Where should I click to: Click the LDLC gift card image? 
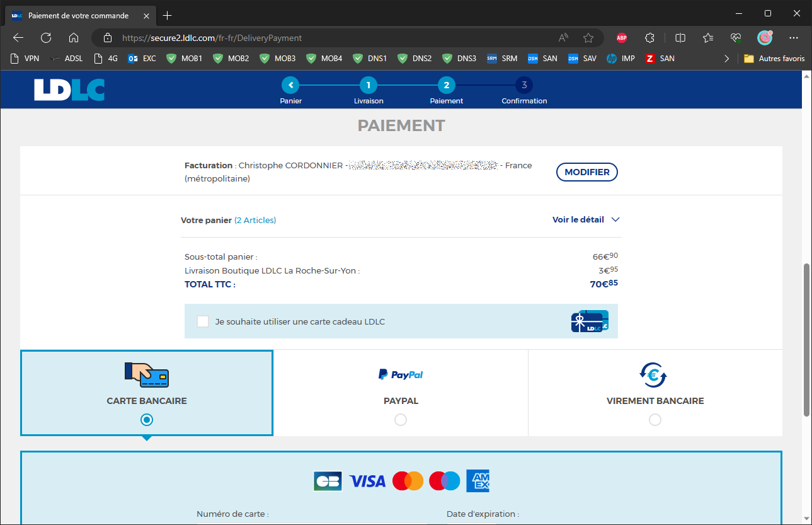[x=590, y=321]
